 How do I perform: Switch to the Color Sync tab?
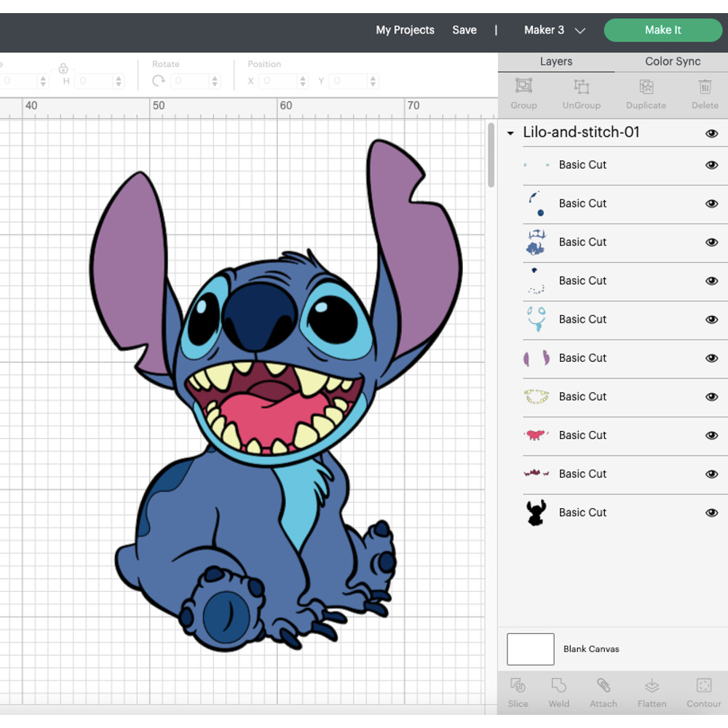pyautogui.click(x=671, y=62)
